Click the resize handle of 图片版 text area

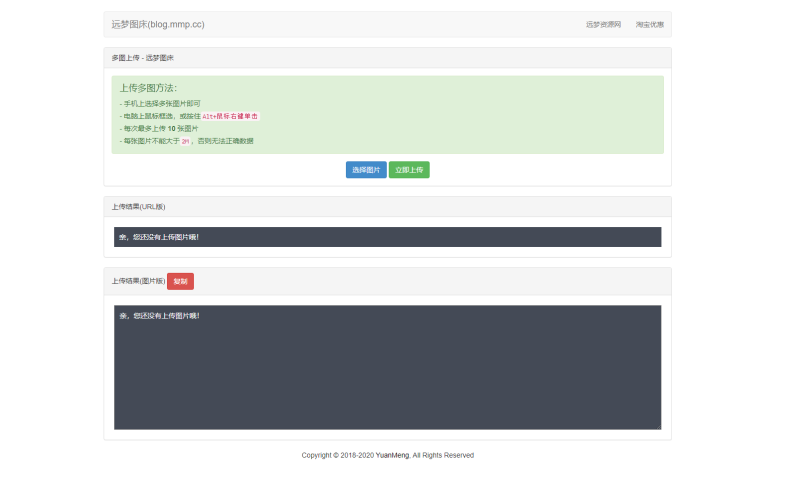(657, 426)
